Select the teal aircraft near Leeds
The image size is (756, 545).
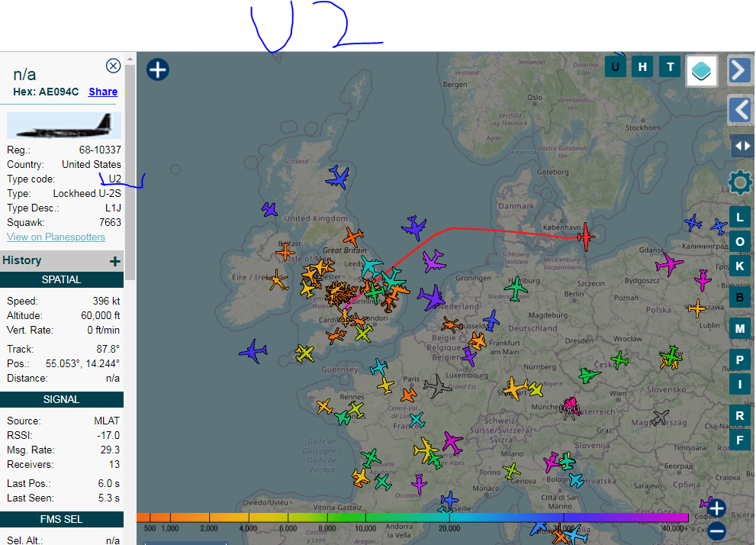pos(372,266)
